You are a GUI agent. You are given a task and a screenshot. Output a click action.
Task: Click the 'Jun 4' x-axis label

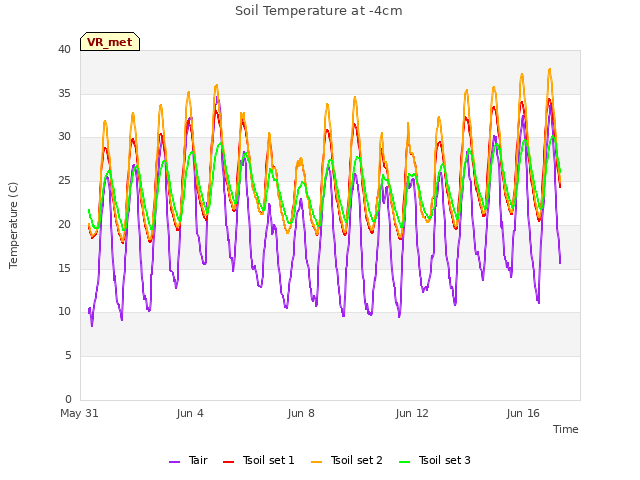(x=190, y=413)
